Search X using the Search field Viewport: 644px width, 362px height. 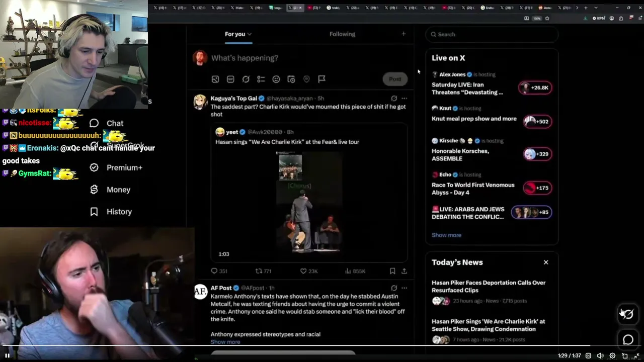click(x=492, y=34)
